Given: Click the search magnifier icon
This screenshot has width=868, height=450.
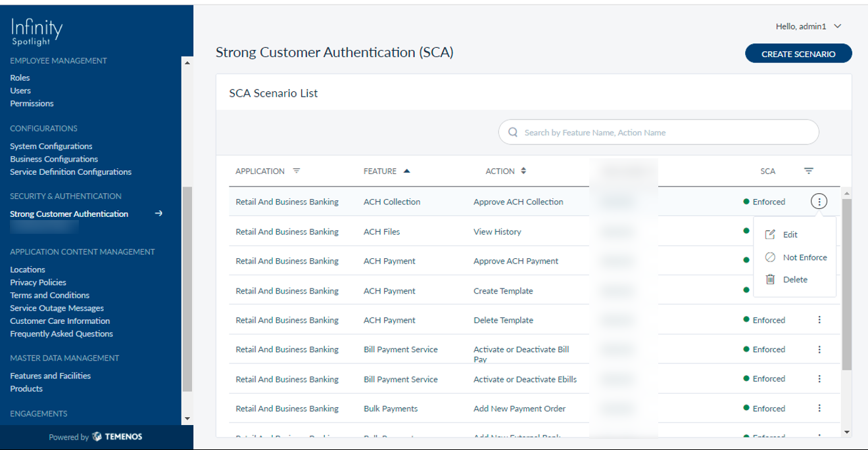Looking at the screenshot, I should coord(513,133).
